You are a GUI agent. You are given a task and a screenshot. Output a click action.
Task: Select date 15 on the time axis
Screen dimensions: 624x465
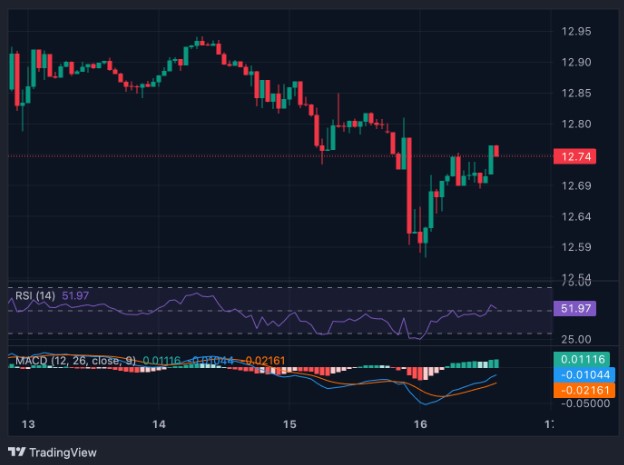point(290,424)
